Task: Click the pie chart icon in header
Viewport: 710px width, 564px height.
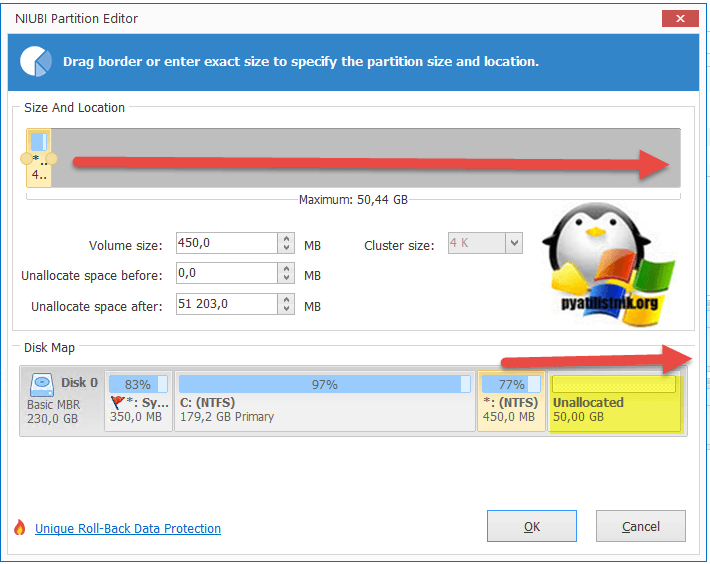Action: click(36, 62)
